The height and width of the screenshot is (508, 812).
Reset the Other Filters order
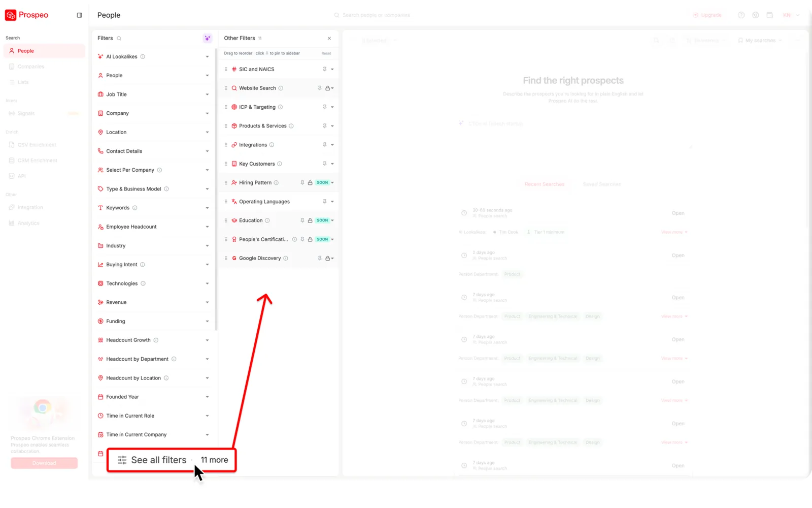point(326,53)
